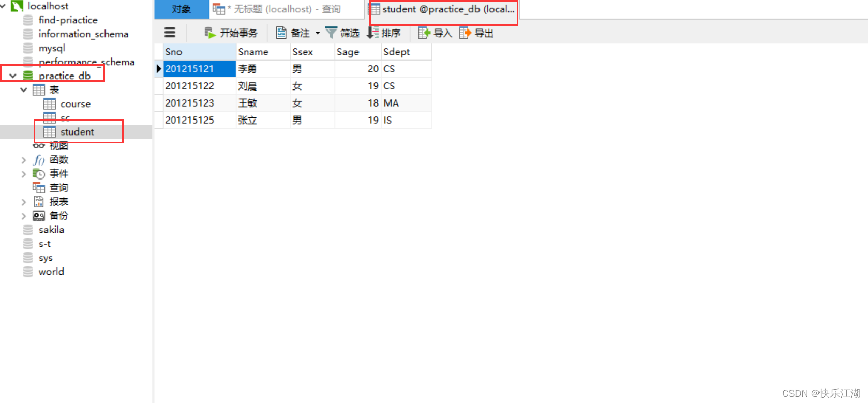868x403 pixels.
Task: Click the Sname column header
Action: click(x=263, y=52)
